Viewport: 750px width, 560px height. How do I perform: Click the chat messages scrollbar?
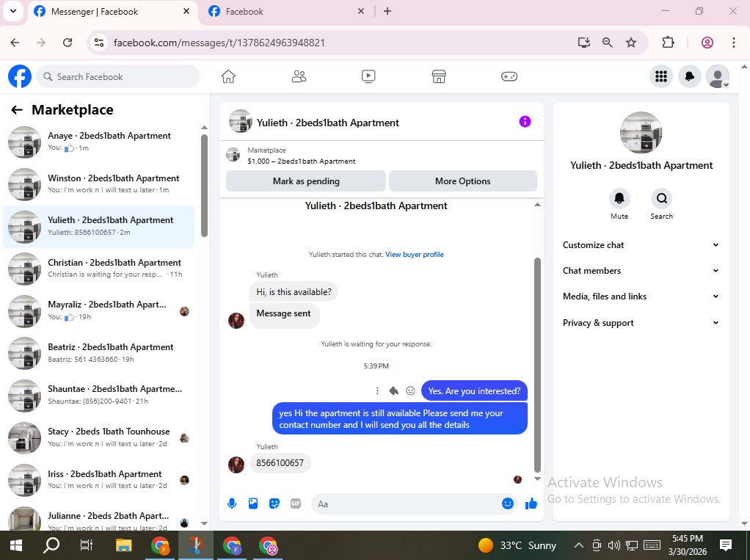(537, 365)
